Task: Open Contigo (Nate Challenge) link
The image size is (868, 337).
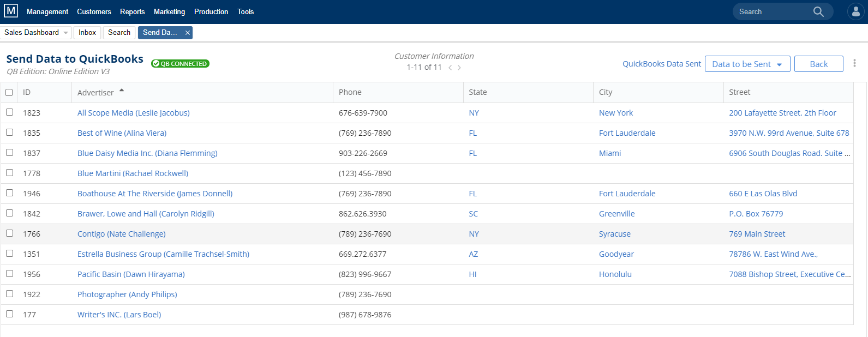Action: [x=122, y=234]
